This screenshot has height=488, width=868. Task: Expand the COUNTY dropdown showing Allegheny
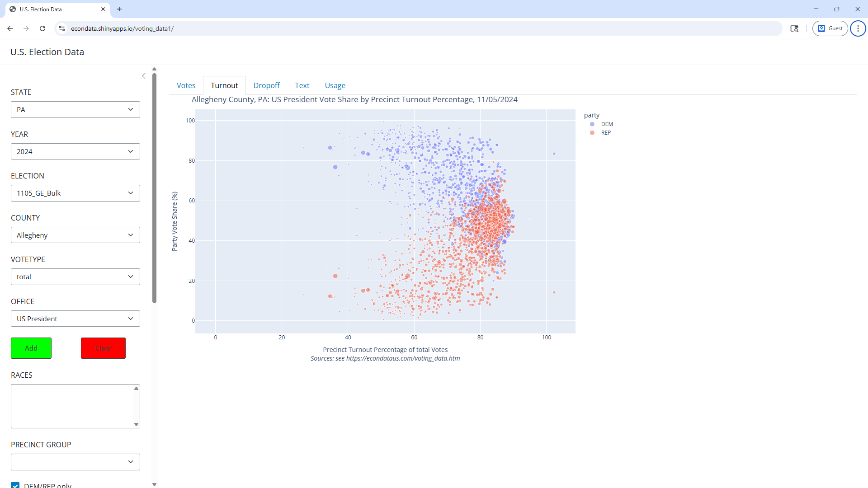[75, 235]
